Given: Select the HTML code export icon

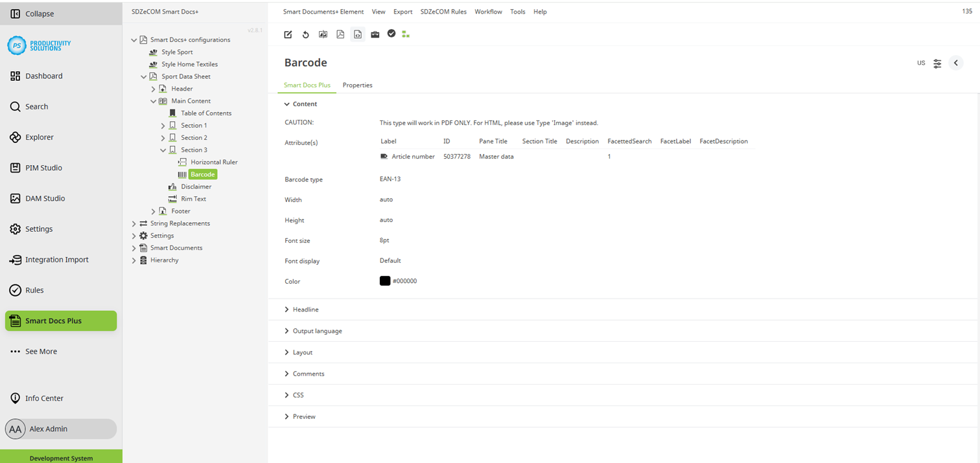Looking at the screenshot, I should (x=358, y=34).
